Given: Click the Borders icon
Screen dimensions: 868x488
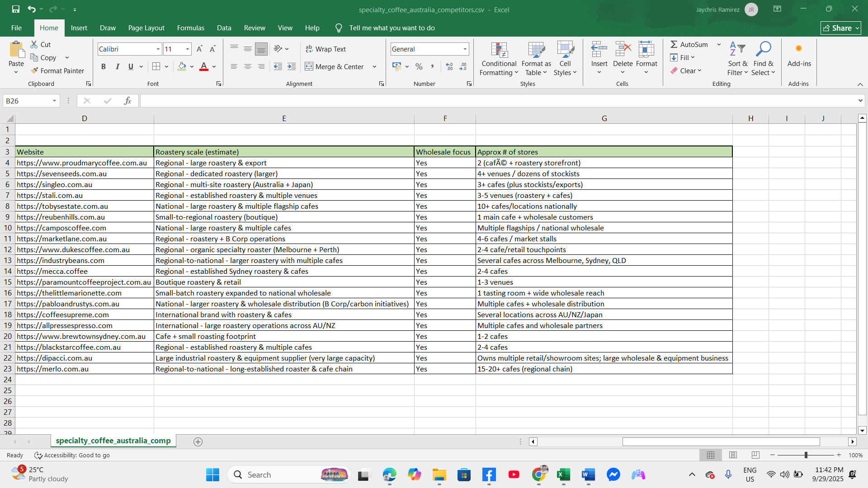Looking at the screenshot, I should (156, 66).
